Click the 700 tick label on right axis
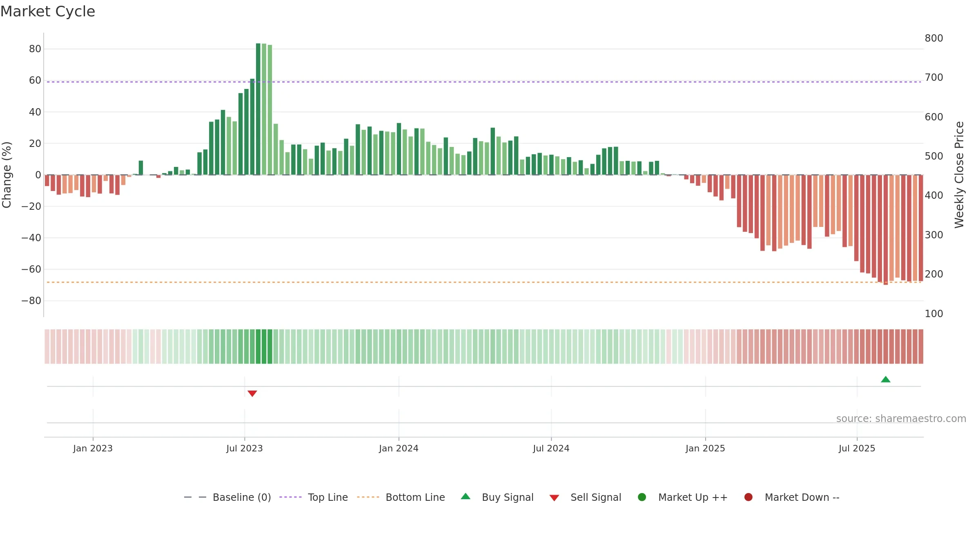The image size is (980, 551). [x=934, y=78]
